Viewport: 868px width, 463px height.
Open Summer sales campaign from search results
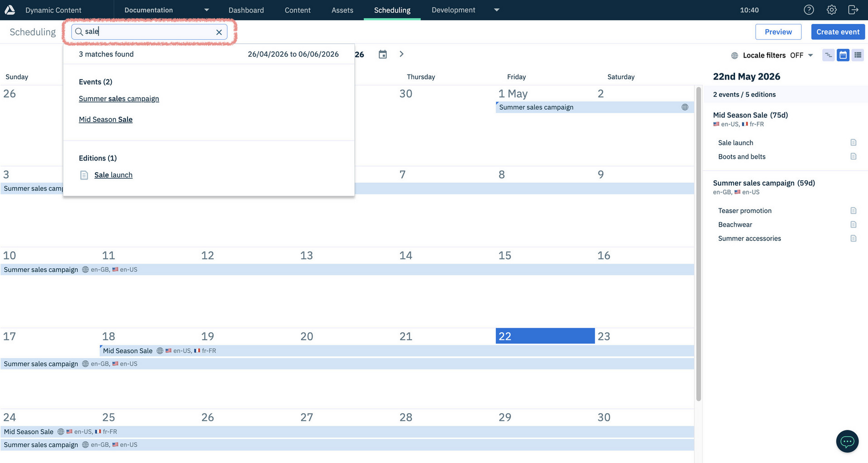coord(119,98)
